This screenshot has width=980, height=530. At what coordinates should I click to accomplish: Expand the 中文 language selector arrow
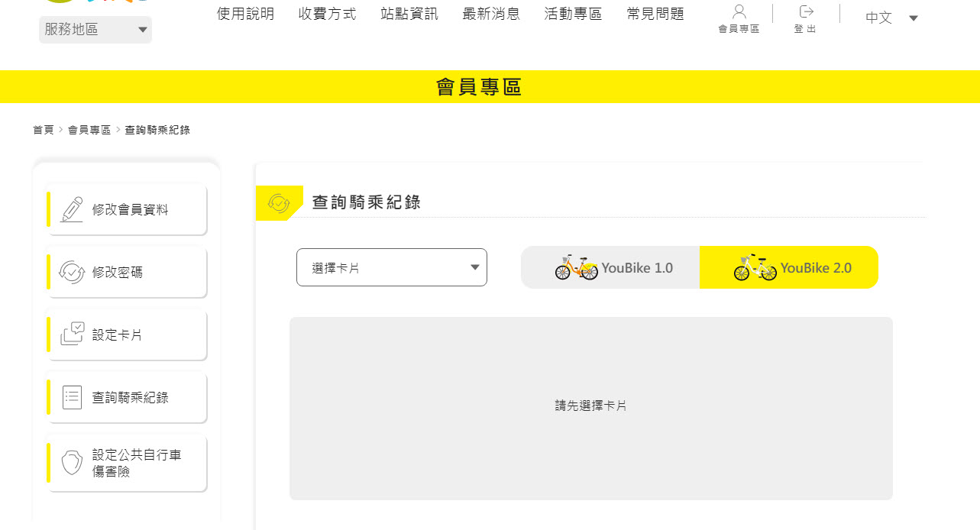tap(914, 18)
